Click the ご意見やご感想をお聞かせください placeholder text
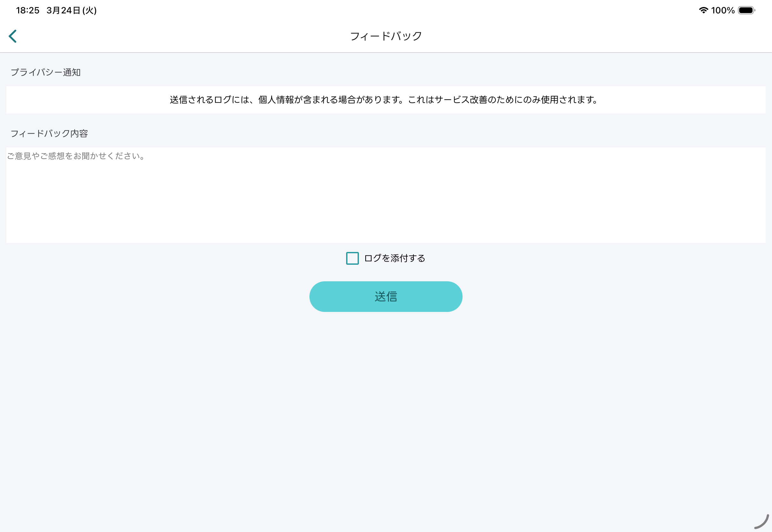This screenshot has width=772, height=532. coord(76,156)
